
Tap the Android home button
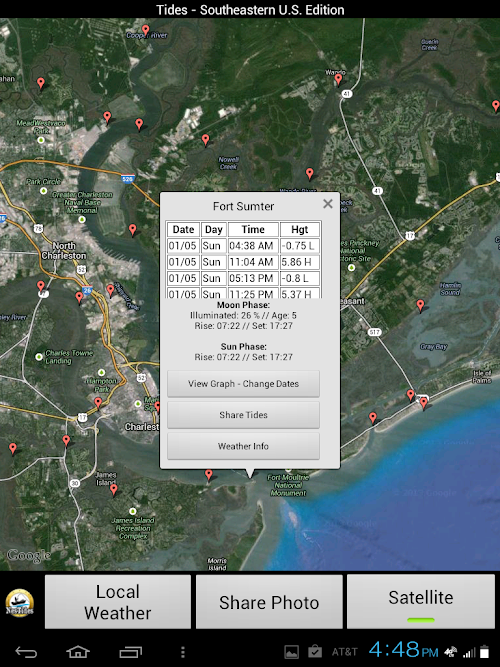pyautogui.click(x=78, y=652)
